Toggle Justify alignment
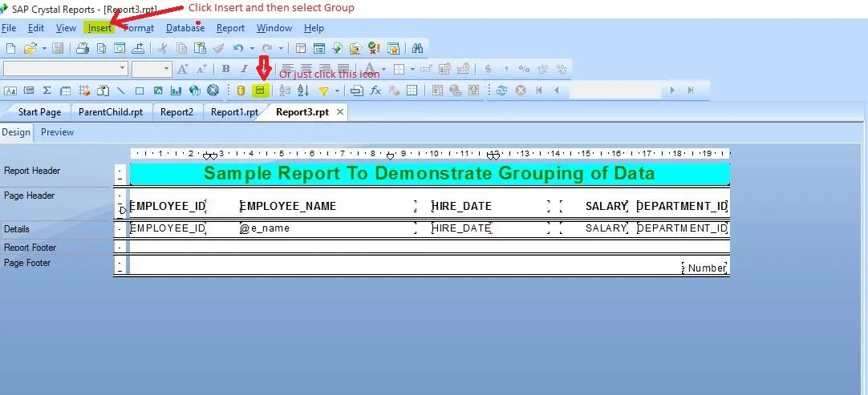868x395 pixels. click(x=344, y=69)
